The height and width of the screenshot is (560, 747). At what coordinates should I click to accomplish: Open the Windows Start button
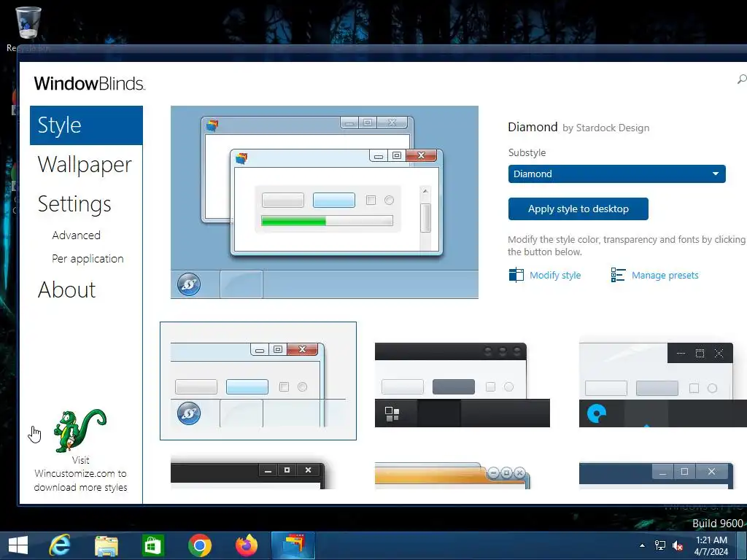click(18, 545)
